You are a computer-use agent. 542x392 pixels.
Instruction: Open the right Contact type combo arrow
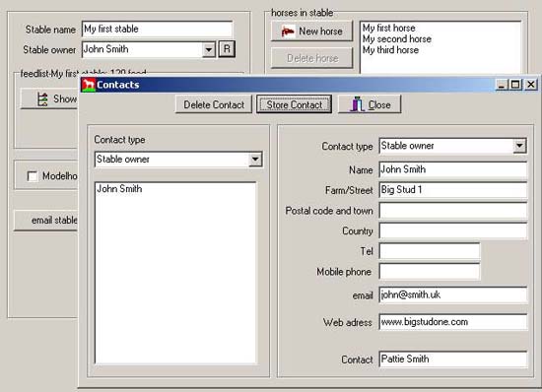(519, 146)
